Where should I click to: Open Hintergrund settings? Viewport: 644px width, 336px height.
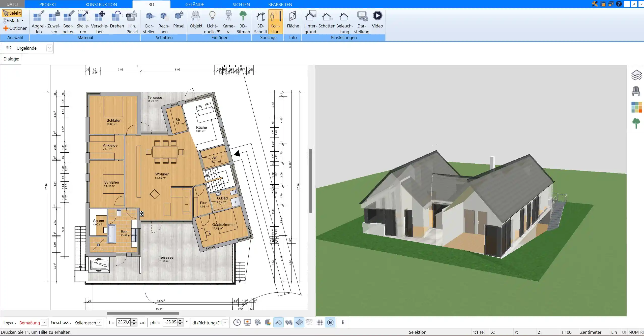[310, 22]
